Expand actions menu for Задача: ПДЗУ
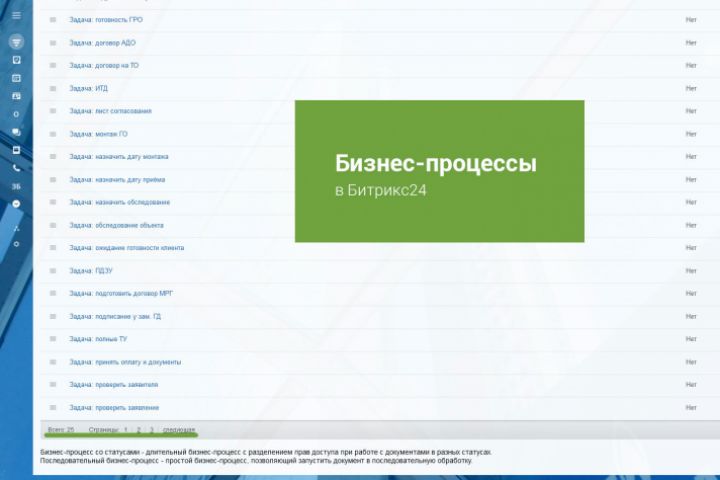The width and height of the screenshot is (720, 480). [x=53, y=271]
